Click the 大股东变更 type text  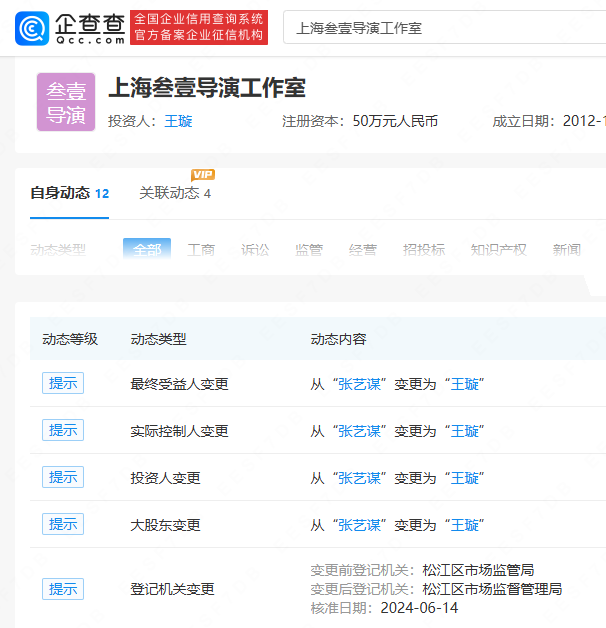[x=165, y=525]
